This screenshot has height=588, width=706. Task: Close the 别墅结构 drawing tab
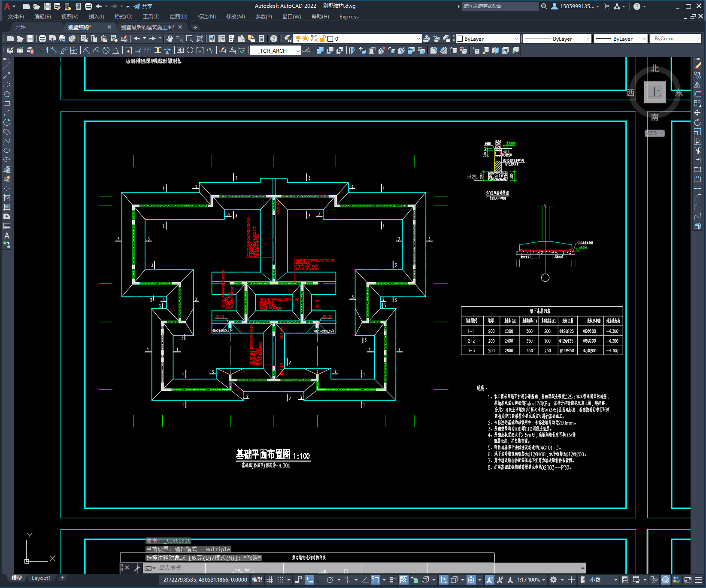click(109, 27)
